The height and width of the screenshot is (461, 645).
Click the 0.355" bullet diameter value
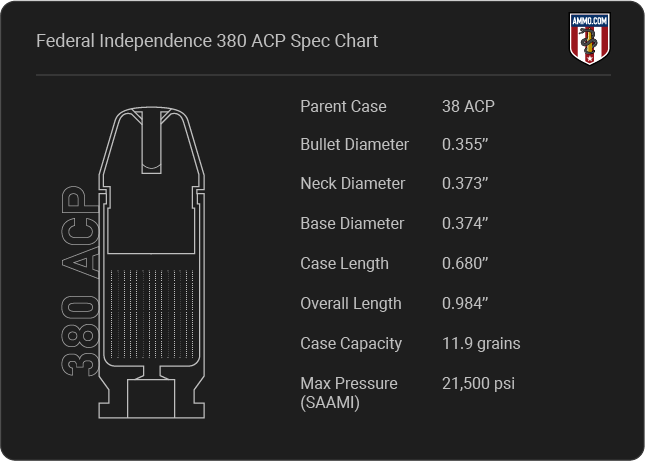click(465, 144)
